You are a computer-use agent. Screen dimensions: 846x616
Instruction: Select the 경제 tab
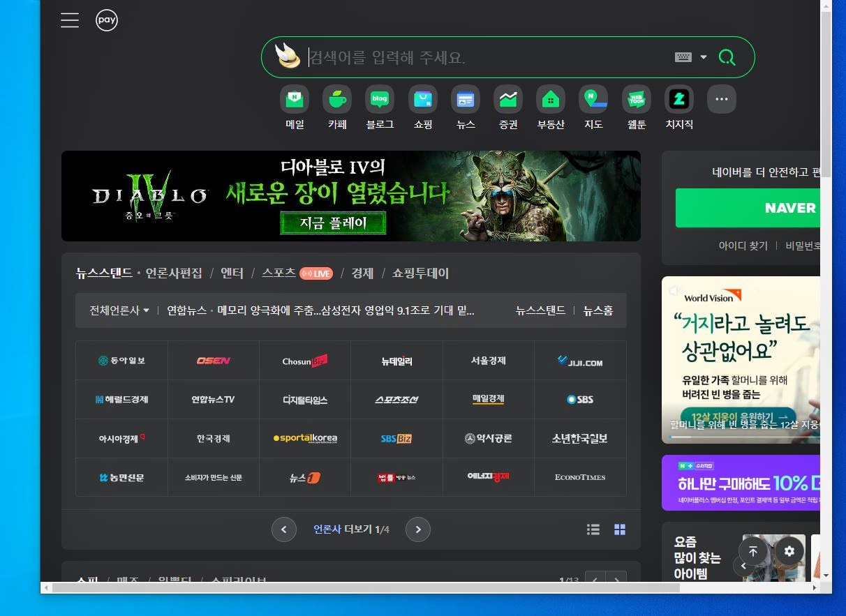click(x=362, y=273)
